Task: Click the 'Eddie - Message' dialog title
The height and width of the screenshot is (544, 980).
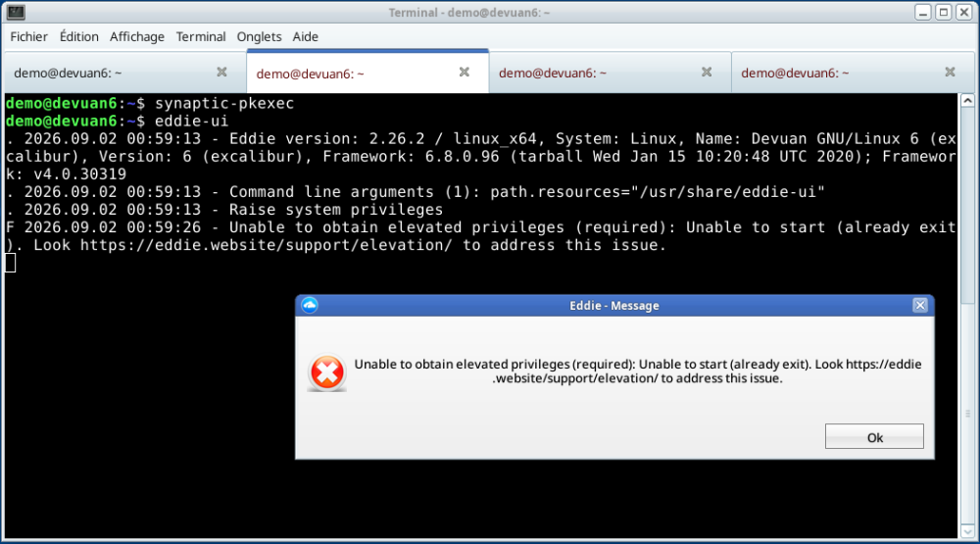Action: pyautogui.click(x=614, y=306)
